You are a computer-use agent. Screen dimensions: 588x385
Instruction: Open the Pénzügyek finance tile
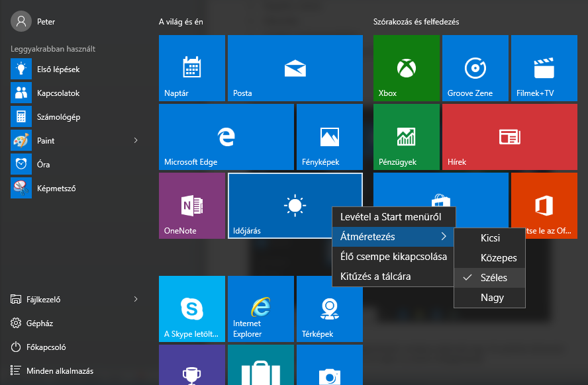pos(406,137)
